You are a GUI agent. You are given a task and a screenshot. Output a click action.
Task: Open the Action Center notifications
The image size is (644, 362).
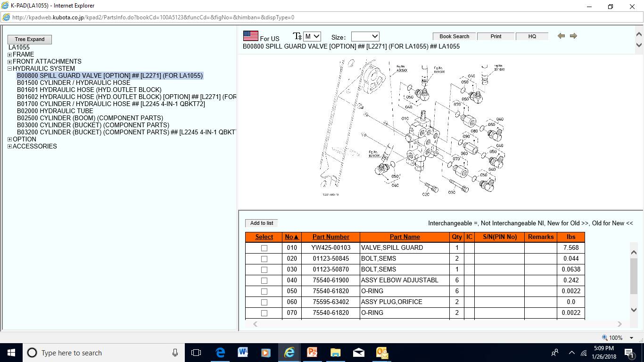[629, 353]
